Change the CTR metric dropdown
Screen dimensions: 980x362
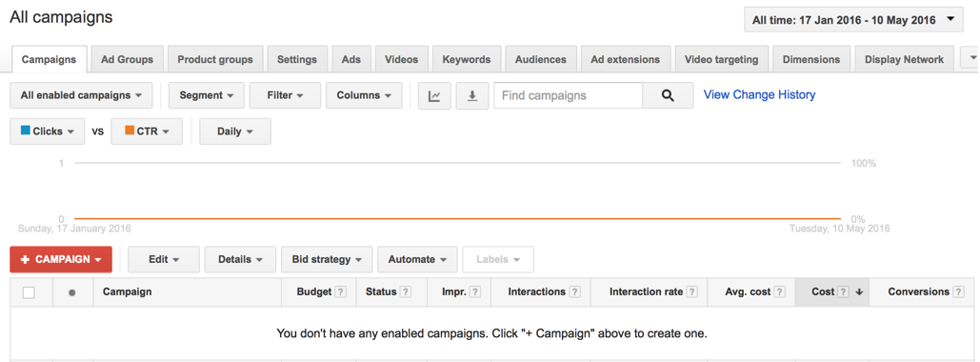147,131
